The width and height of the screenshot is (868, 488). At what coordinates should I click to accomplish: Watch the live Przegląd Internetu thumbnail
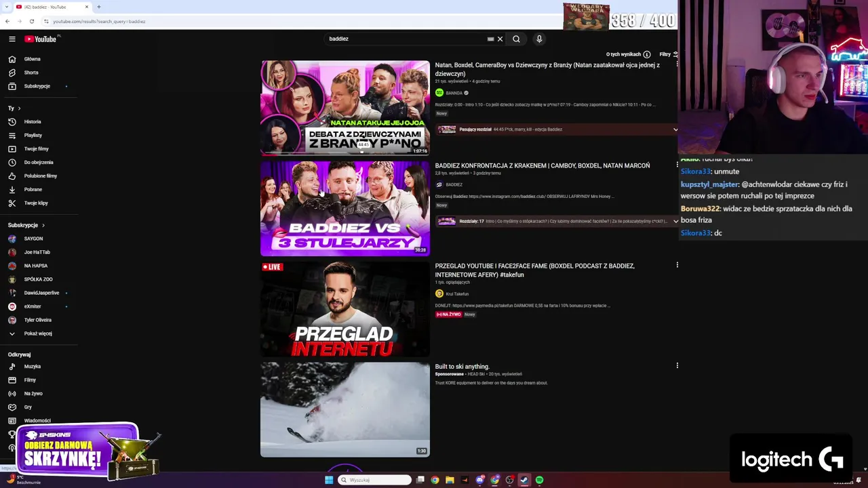coord(345,309)
